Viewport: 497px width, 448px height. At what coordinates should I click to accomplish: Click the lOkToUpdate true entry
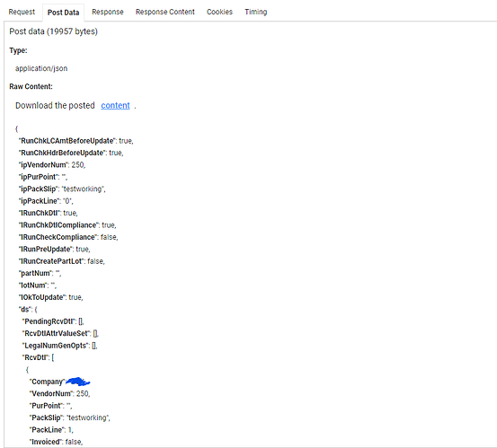tap(50, 297)
